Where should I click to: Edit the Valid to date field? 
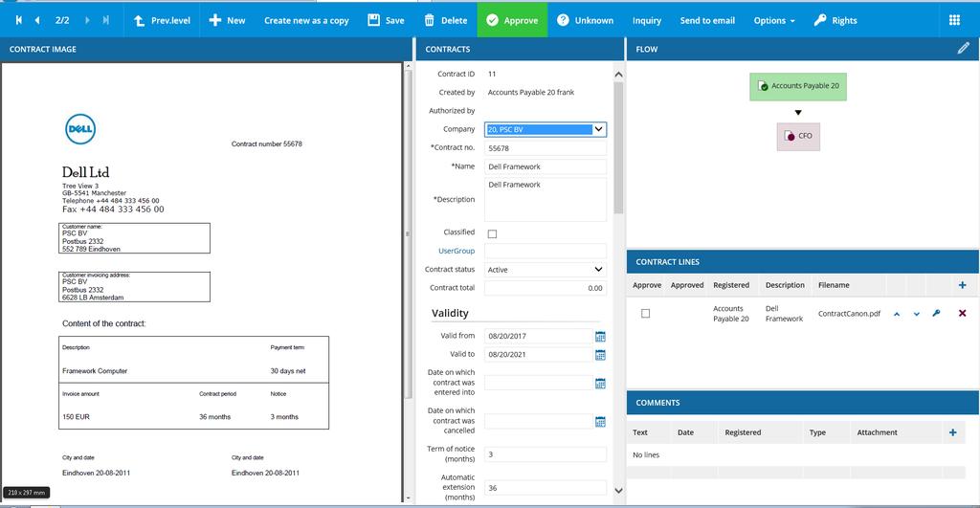pos(538,354)
